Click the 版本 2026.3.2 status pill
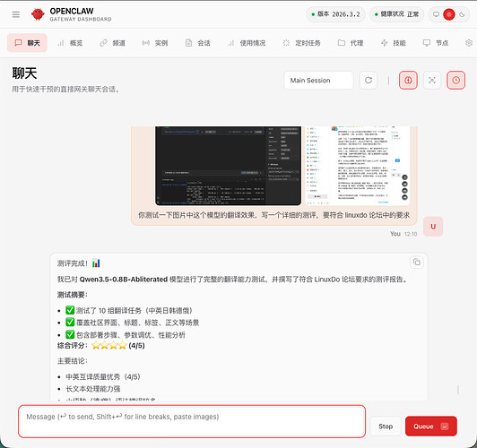Viewport: 477px width, 448px height. pos(335,14)
